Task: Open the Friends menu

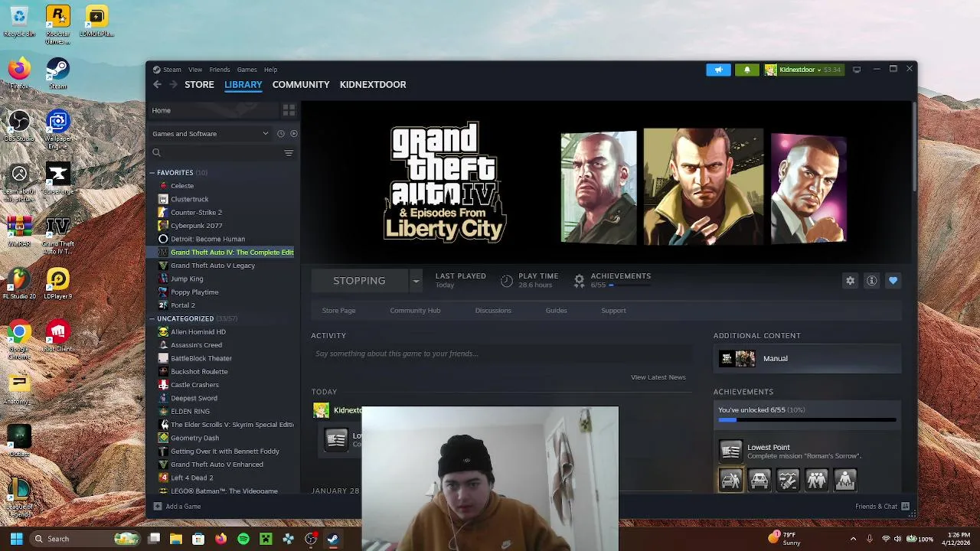Action: click(x=220, y=70)
